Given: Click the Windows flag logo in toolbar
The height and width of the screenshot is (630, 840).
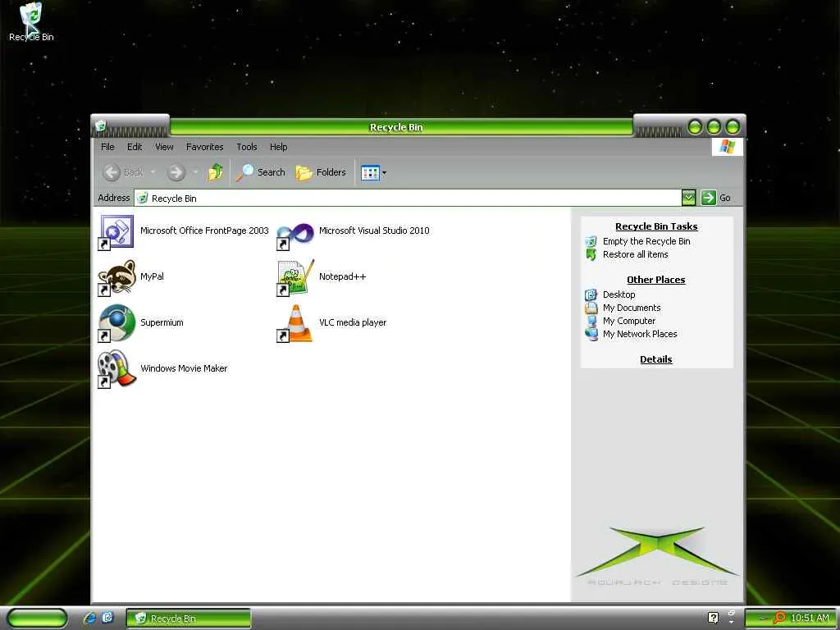Looking at the screenshot, I should tap(727, 146).
